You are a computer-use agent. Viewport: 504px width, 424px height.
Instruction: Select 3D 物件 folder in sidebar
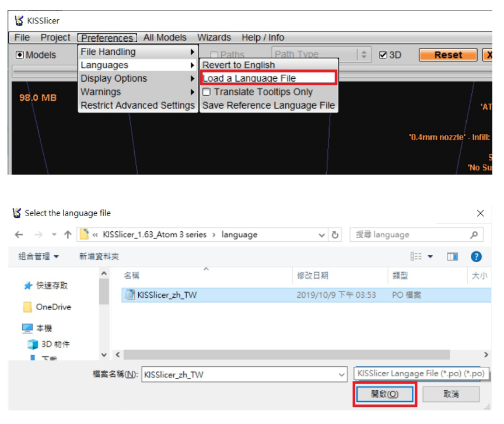point(48,344)
